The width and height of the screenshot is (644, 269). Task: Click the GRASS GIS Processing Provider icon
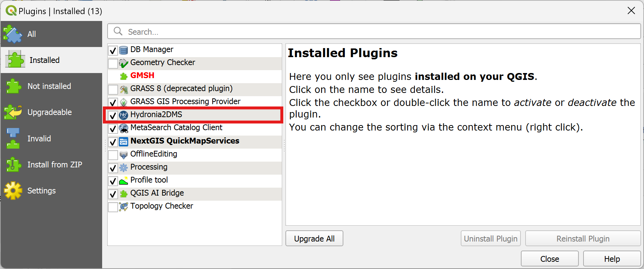pos(124,102)
